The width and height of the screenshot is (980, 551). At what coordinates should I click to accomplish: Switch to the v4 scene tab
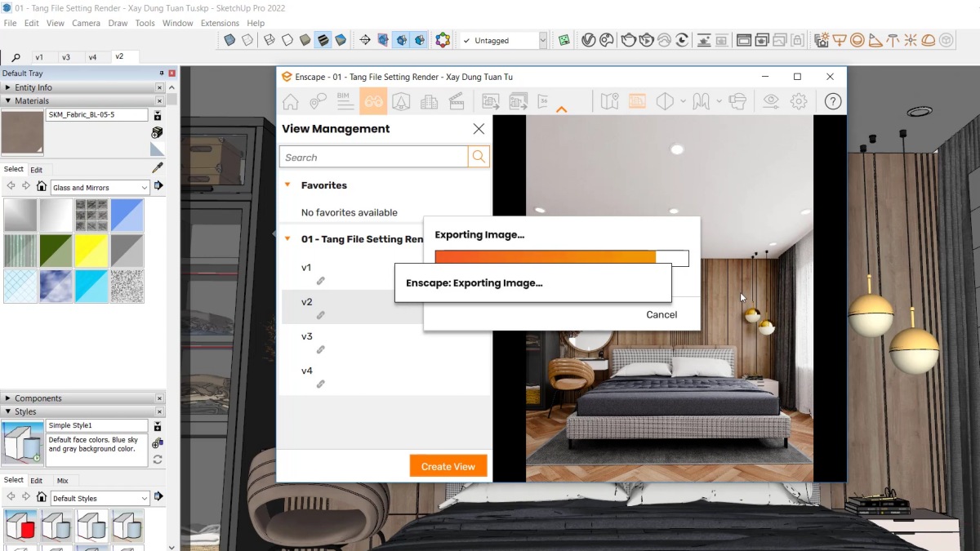tap(92, 57)
